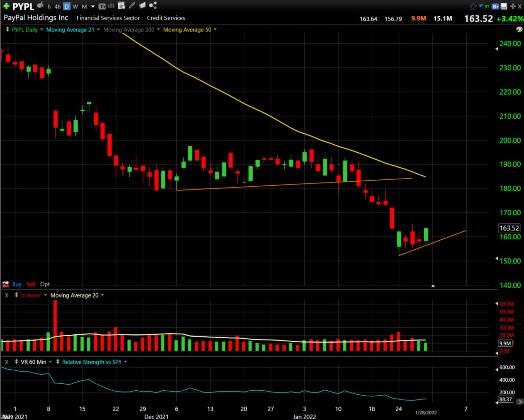Click the +3.42% change value
Image resolution: width=524 pixels, height=420 pixels.
coord(510,19)
